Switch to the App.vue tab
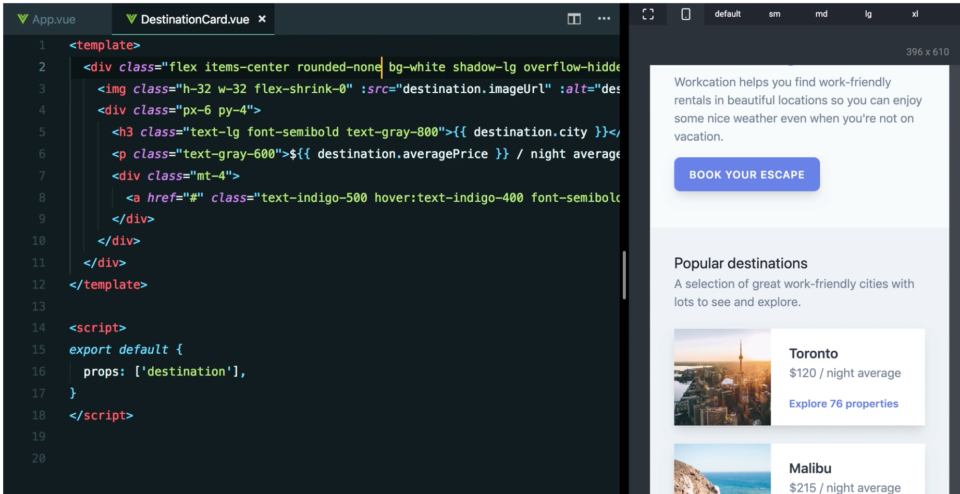 pos(53,19)
